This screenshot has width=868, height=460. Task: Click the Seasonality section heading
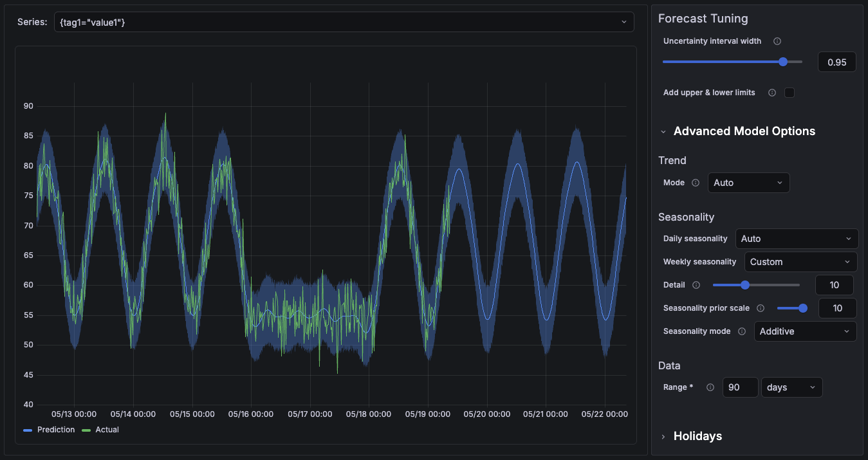(x=686, y=217)
